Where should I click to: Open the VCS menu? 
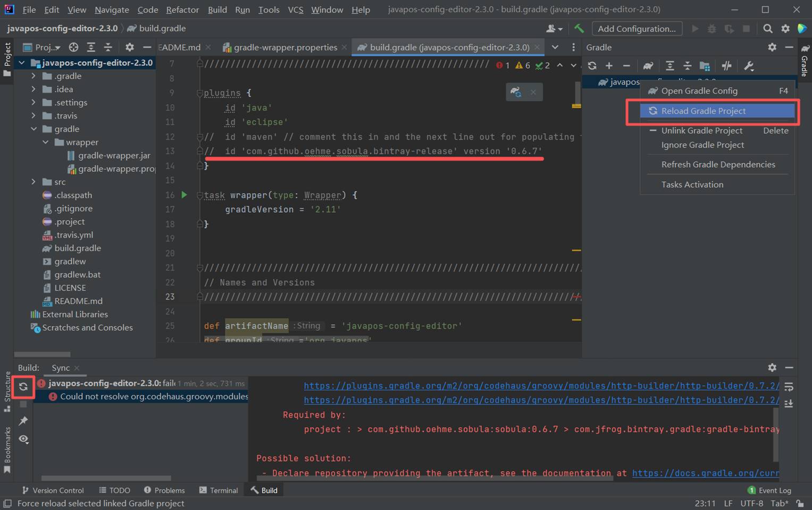click(x=295, y=10)
